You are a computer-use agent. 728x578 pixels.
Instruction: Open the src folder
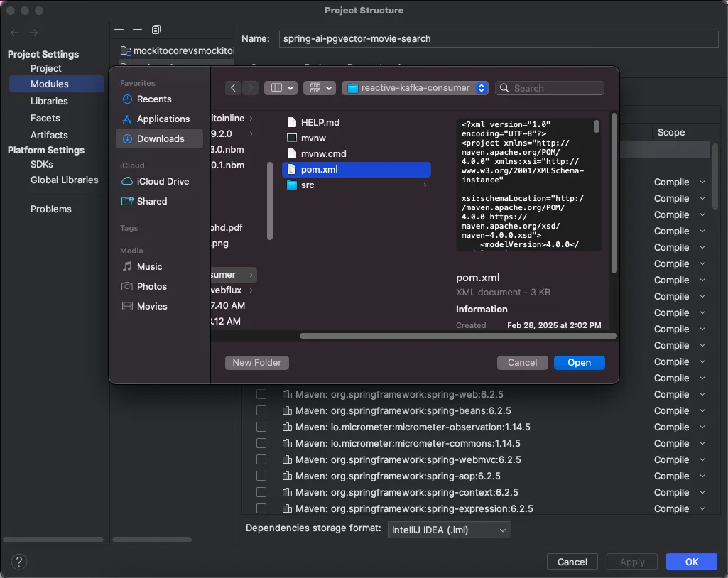[x=356, y=185]
